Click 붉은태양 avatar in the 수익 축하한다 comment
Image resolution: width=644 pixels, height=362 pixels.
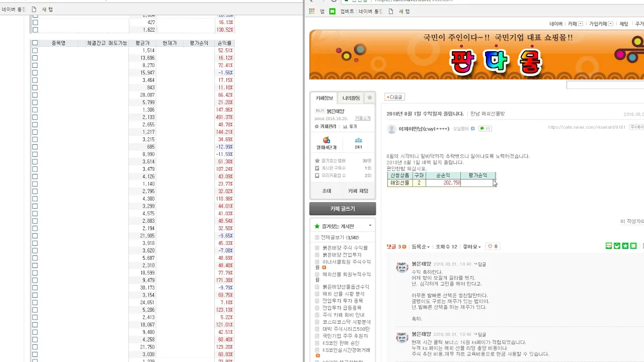click(401, 267)
